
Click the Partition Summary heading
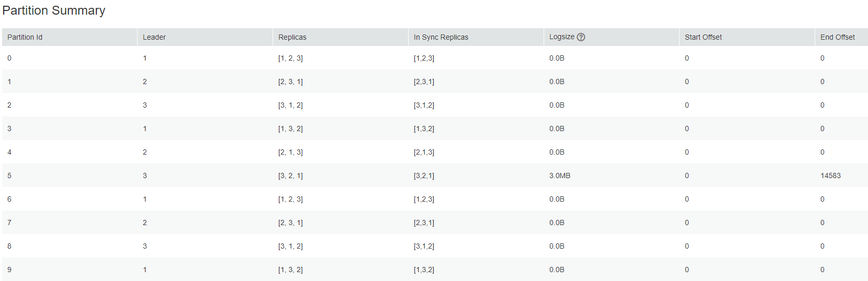[x=54, y=10]
